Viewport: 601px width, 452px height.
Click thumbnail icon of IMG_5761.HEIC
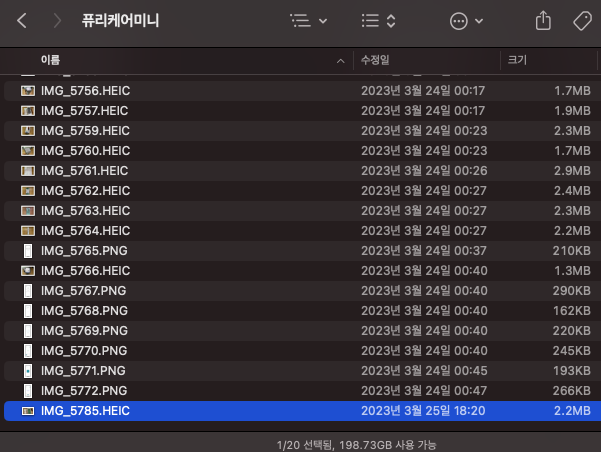[x=28, y=171]
